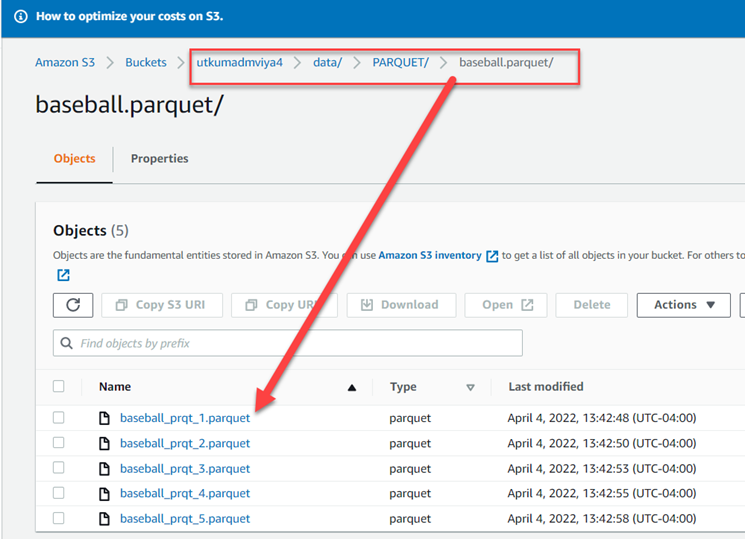Image resolution: width=745 pixels, height=539 pixels.
Task: Switch to the Objects tab
Action: click(75, 159)
